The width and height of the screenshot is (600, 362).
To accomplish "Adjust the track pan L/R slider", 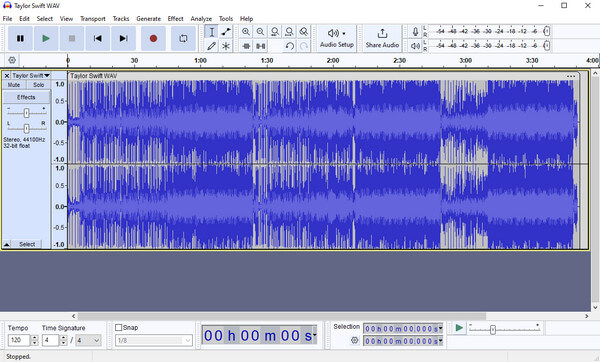I will click(x=26, y=128).
